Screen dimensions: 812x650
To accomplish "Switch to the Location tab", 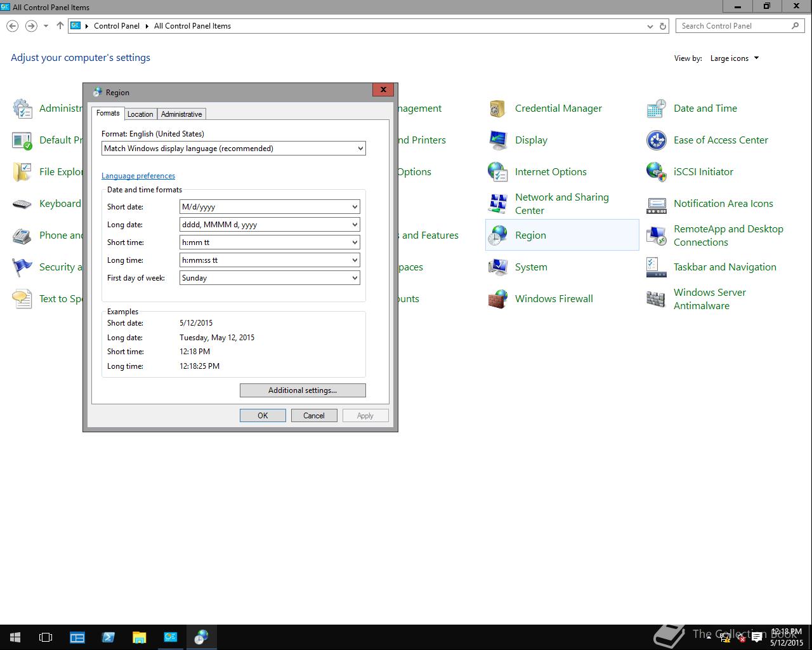I will point(140,114).
